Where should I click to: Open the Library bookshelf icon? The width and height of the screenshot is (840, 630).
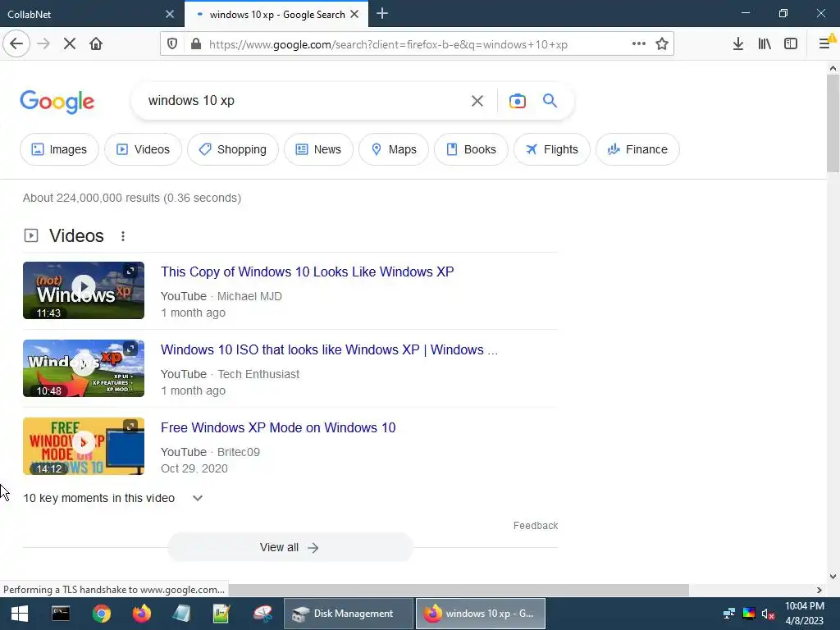point(765,44)
